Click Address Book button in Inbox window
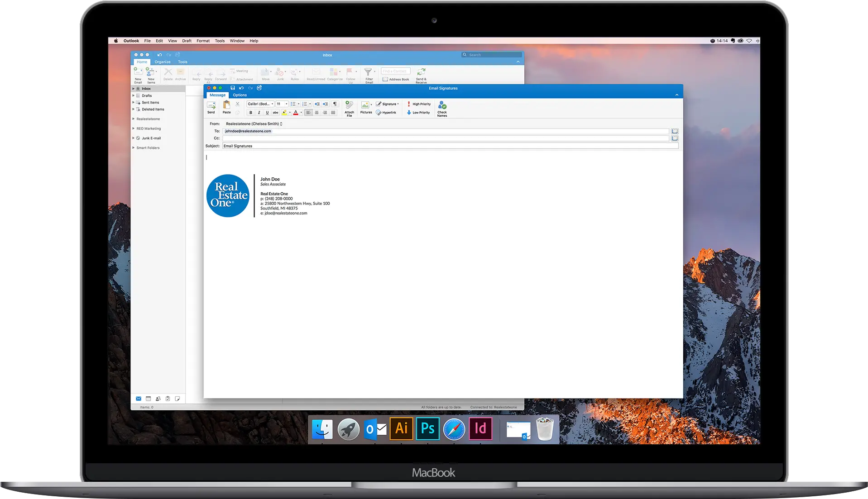This screenshot has width=868, height=499. (396, 80)
